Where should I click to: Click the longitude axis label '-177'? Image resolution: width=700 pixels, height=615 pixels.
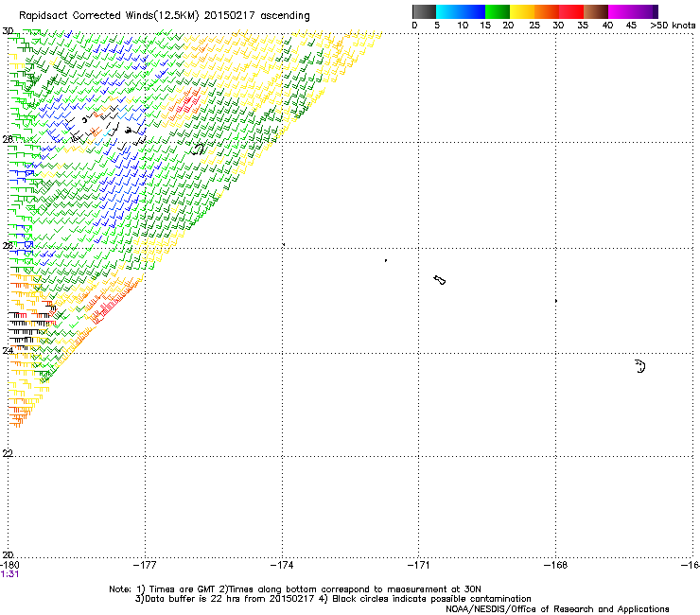click(145, 565)
